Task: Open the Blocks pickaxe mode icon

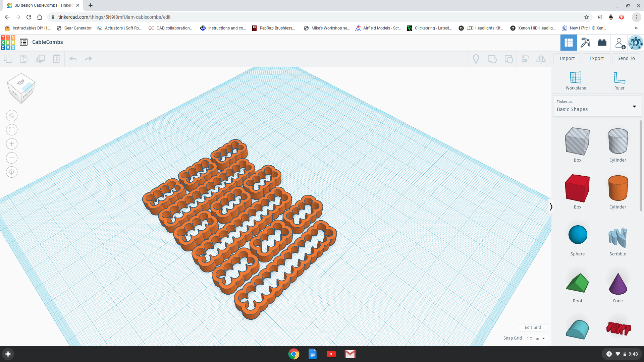Action: (585, 43)
